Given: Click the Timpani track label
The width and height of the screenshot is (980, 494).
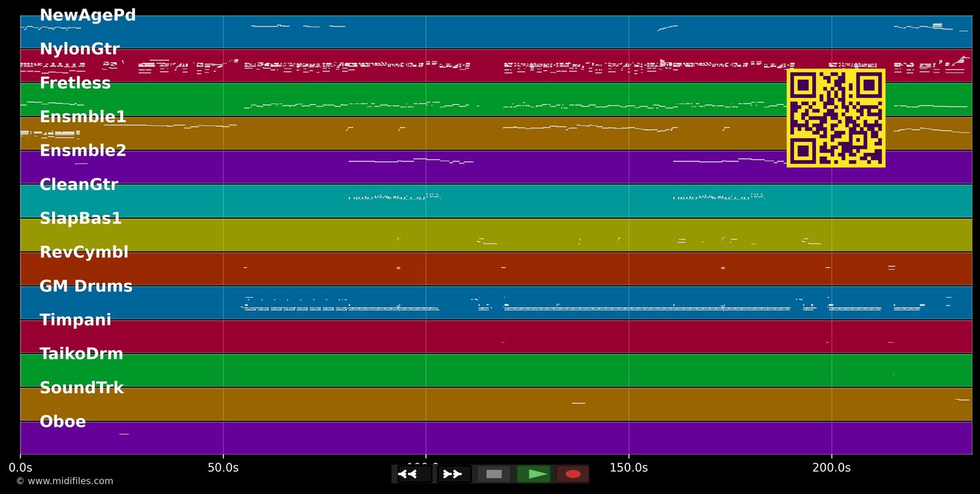Looking at the screenshot, I should (75, 320).
